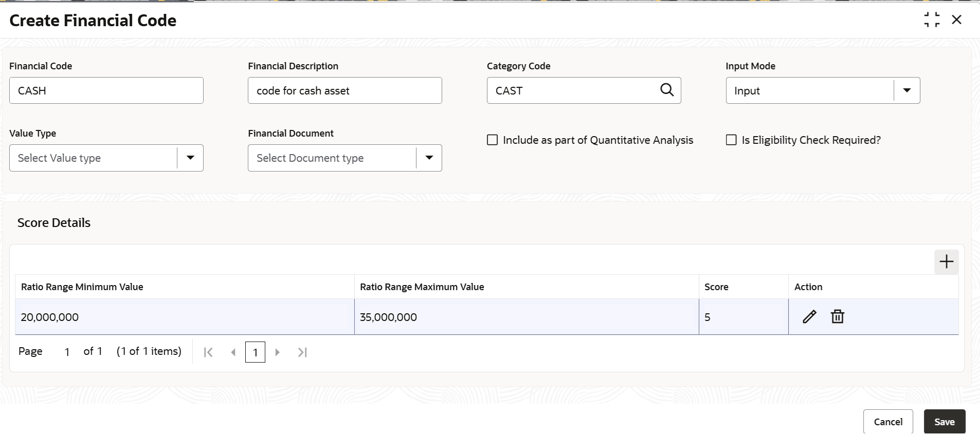Open the Financial Document type dropdown
The width and height of the screenshot is (980, 435).
pyautogui.click(x=429, y=158)
